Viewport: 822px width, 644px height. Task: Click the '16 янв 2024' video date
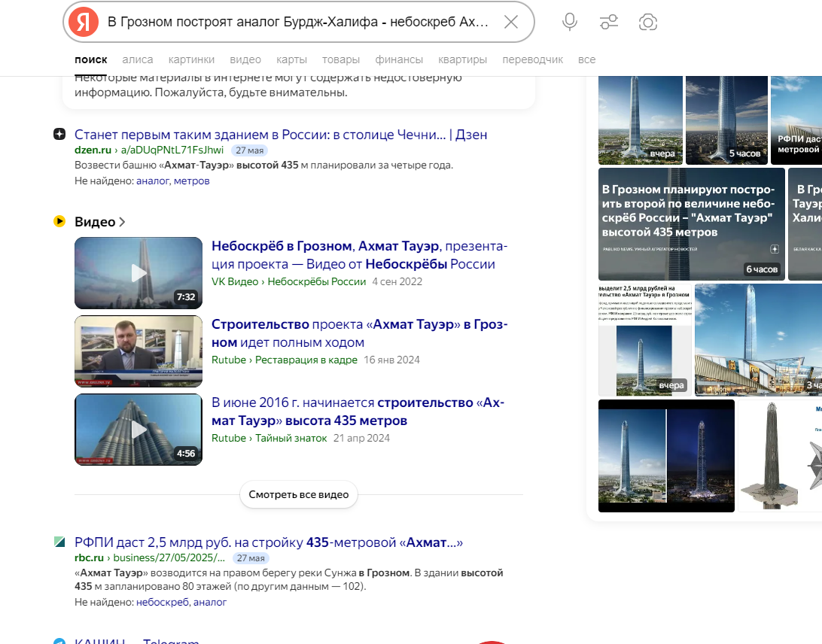click(391, 360)
